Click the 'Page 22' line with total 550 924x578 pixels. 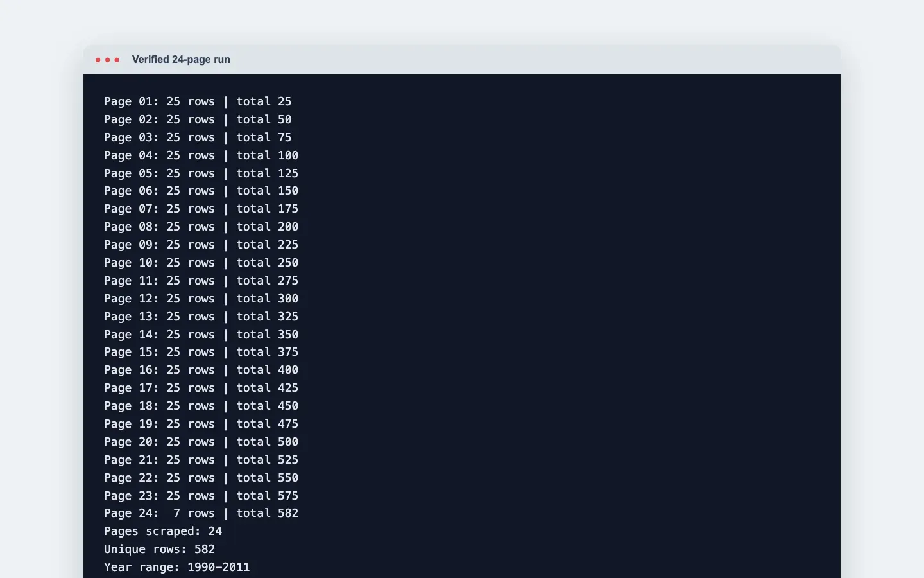[201, 478]
